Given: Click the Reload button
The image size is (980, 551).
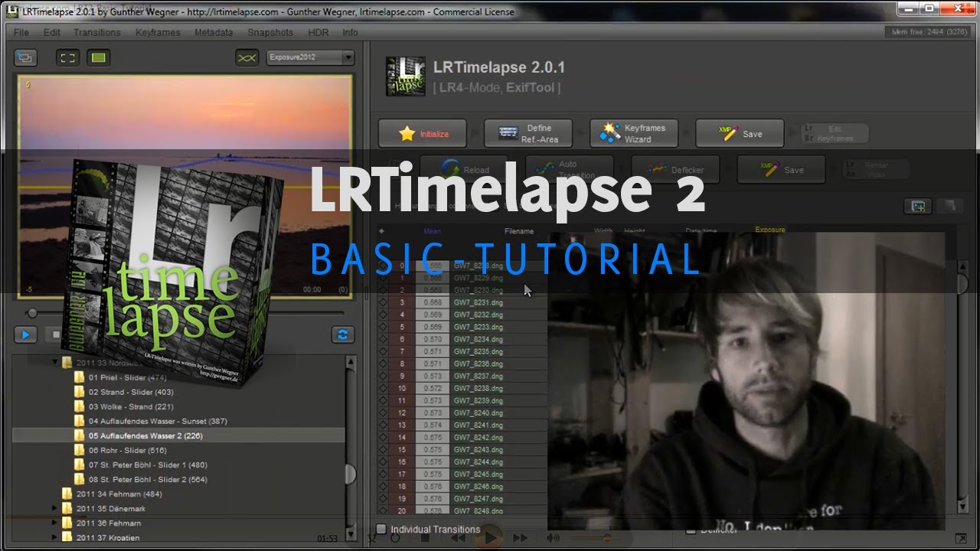Looking at the screenshot, I should click(464, 170).
